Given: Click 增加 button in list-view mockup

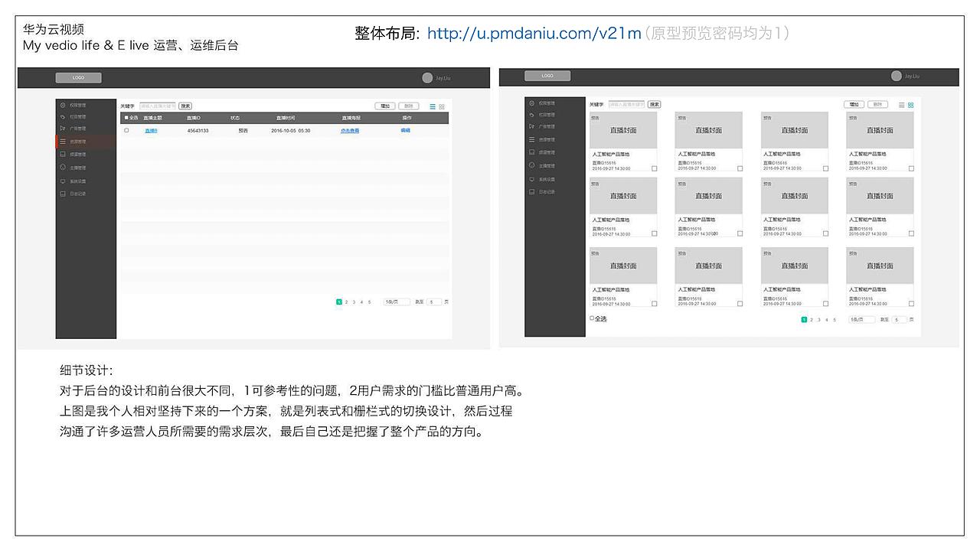Looking at the screenshot, I should (385, 106).
